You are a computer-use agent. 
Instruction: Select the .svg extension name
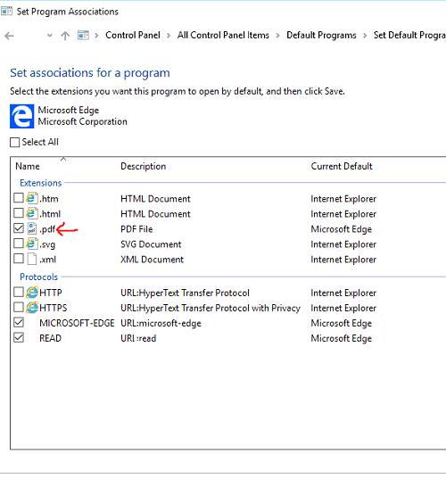point(47,244)
